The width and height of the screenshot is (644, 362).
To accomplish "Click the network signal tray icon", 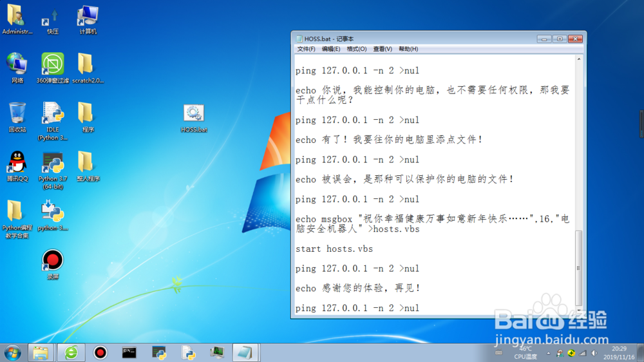I will tap(582, 353).
